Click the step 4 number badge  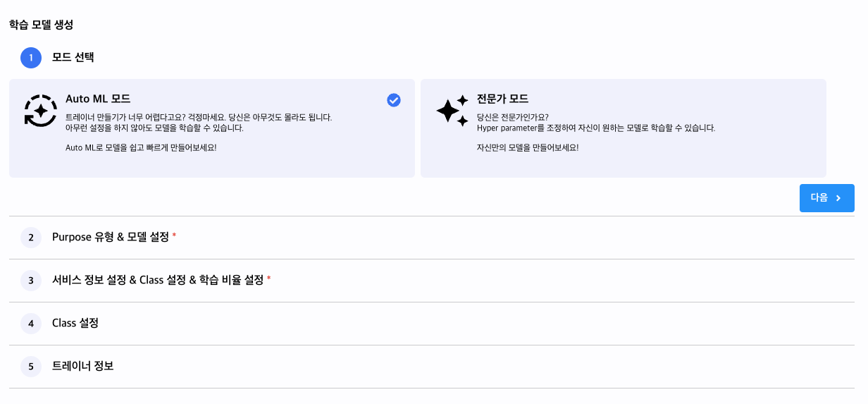tap(31, 324)
